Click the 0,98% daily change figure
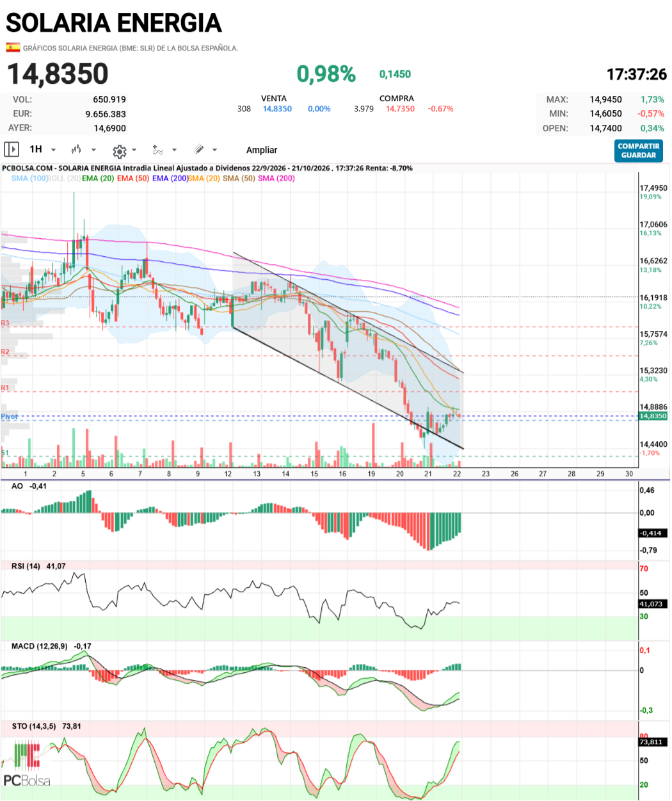672x801 pixels. (326, 74)
